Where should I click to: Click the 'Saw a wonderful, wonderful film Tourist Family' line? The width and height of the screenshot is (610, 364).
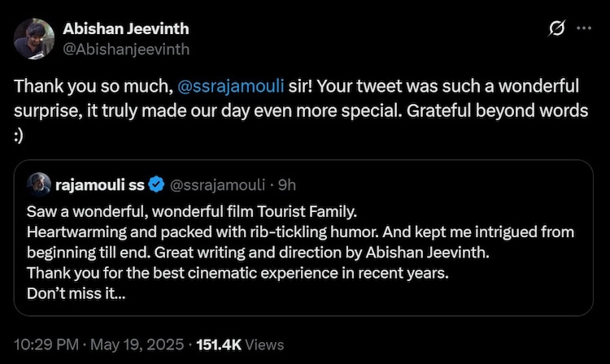pos(191,211)
